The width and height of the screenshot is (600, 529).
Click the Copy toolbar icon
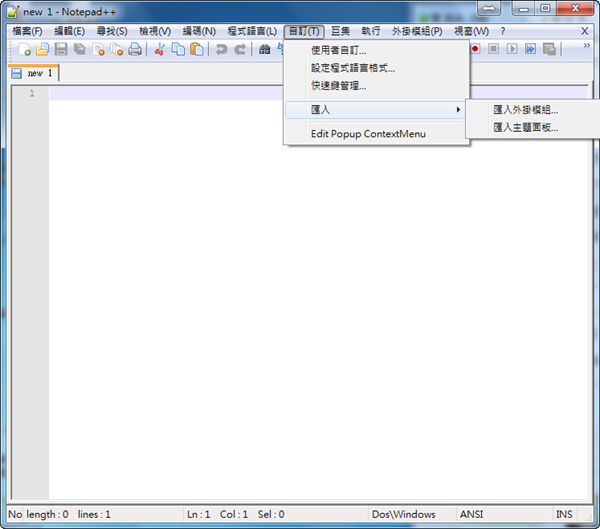(x=178, y=49)
